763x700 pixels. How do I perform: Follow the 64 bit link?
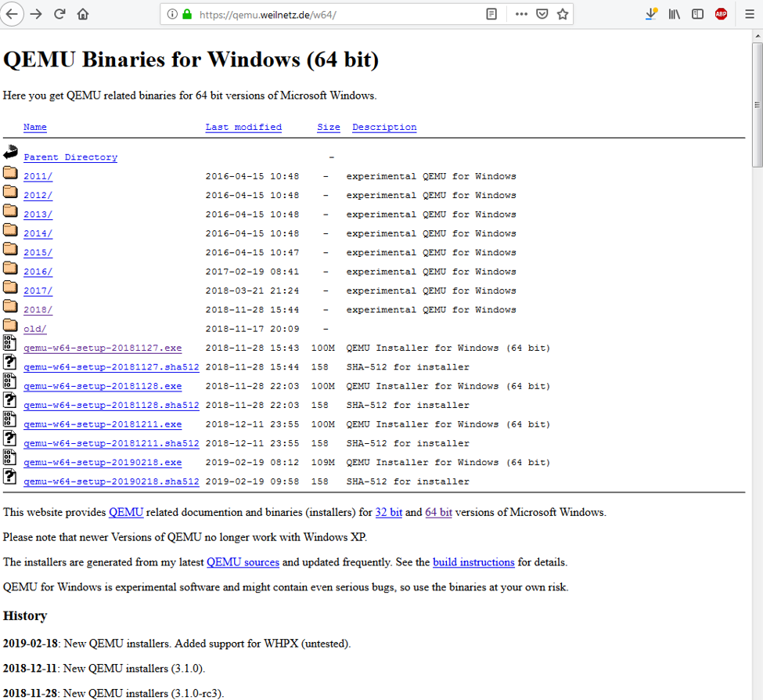438,512
